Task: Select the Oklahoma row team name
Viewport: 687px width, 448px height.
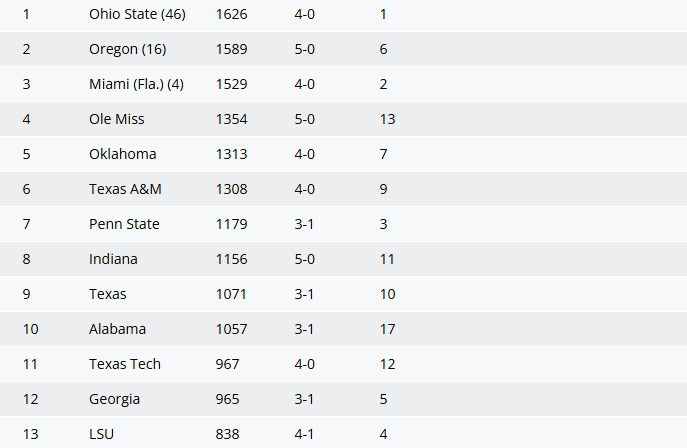Action: (x=122, y=154)
